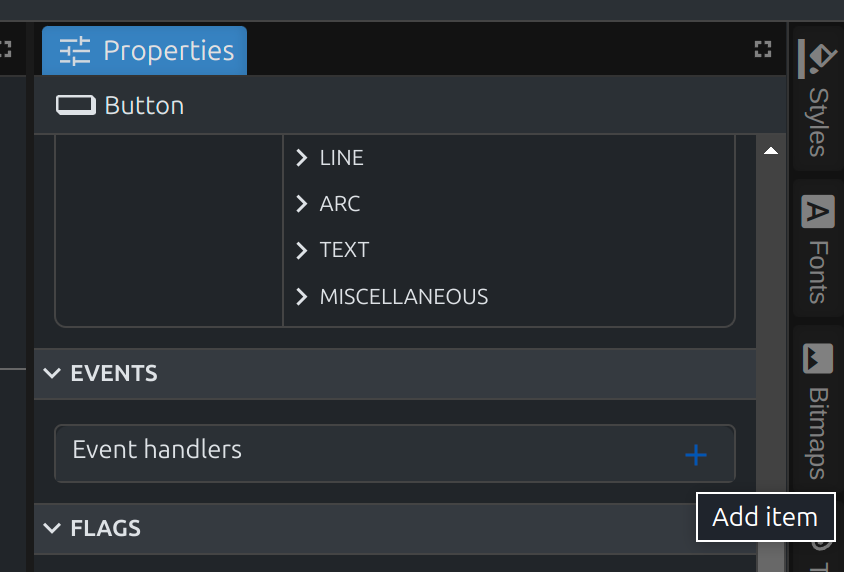This screenshot has width=844, height=572.
Task: Open the Bitmaps side tab label
Action: tap(818, 432)
